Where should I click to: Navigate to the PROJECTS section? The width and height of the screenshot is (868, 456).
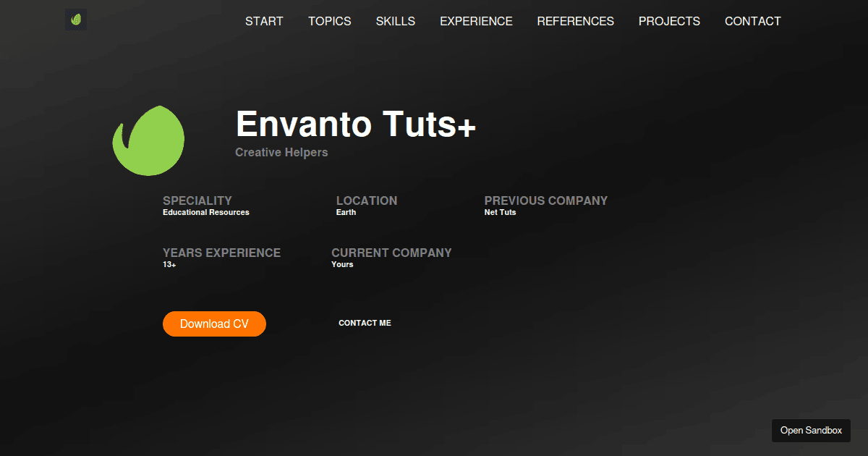pyautogui.click(x=669, y=21)
